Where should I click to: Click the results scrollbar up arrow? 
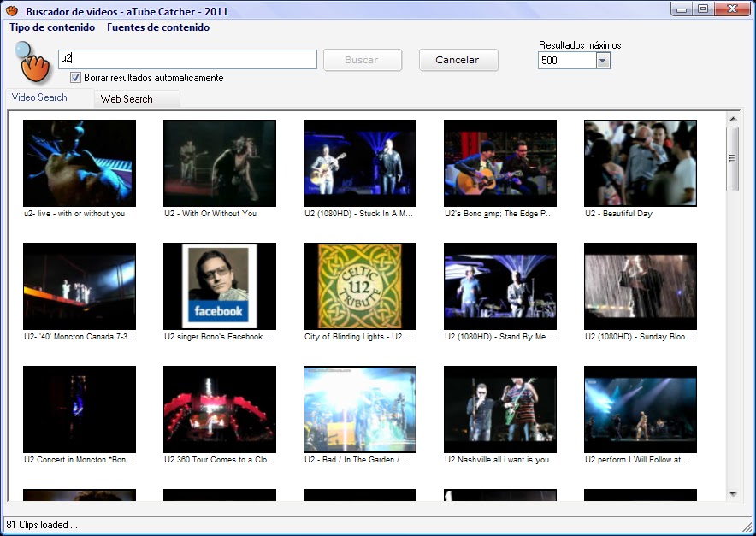point(733,119)
